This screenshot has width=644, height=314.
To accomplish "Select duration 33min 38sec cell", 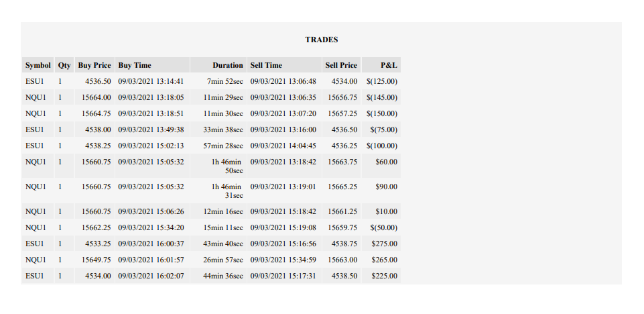I will (x=218, y=129).
